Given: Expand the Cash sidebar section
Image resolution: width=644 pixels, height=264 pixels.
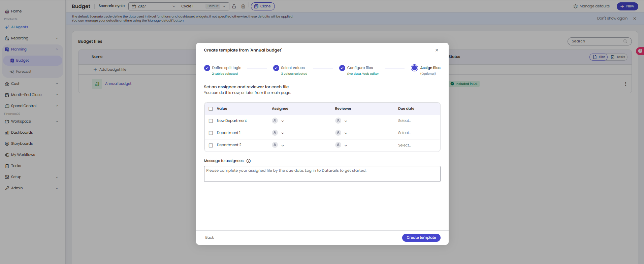Looking at the screenshot, I should click(x=57, y=84).
